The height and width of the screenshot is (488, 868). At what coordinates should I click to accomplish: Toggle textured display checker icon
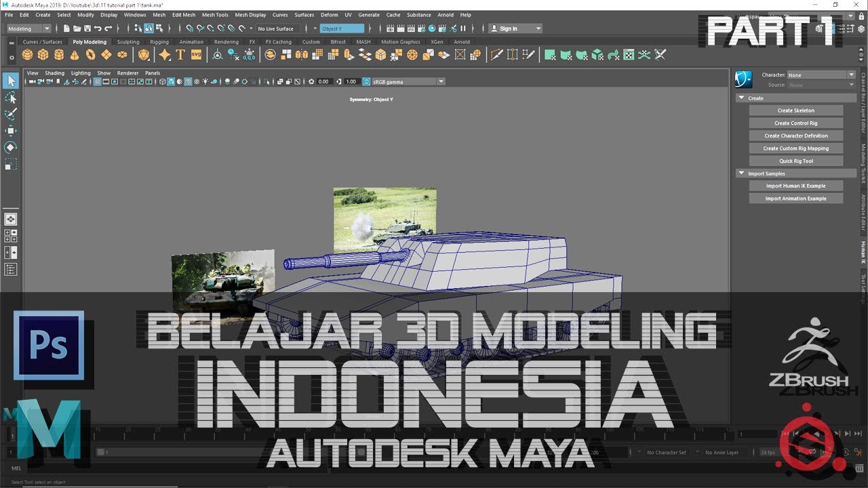click(197, 81)
